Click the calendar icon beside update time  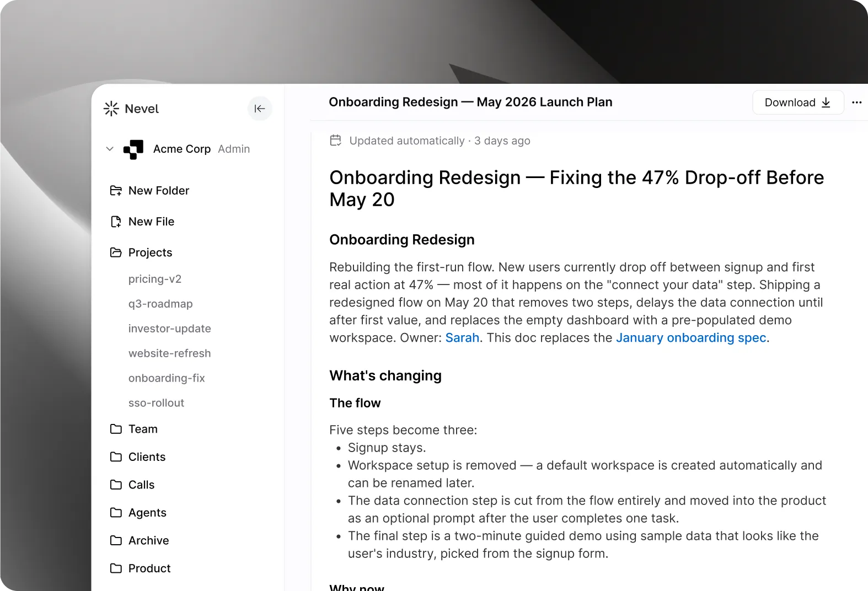tap(335, 141)
